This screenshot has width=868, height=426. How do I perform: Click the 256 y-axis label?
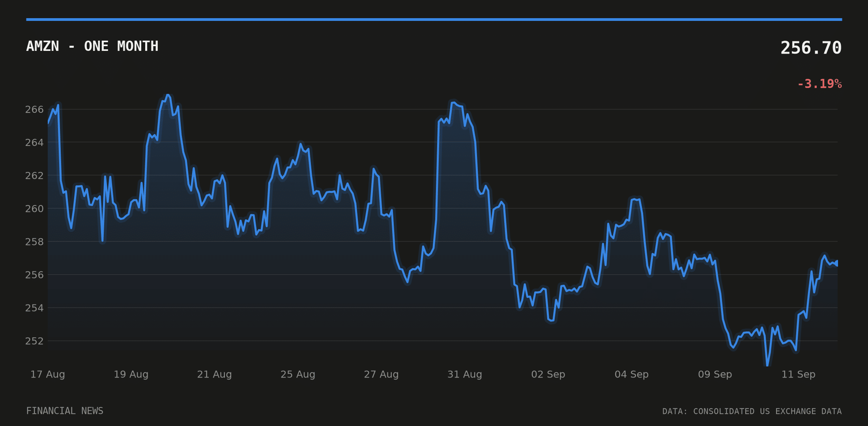point(34,275)
